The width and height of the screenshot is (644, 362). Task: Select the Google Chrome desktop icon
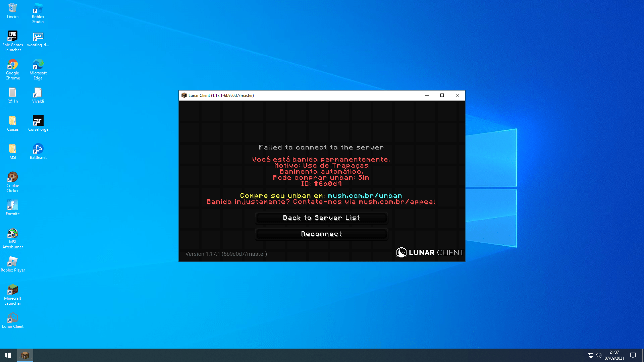(x=13, y=69)
